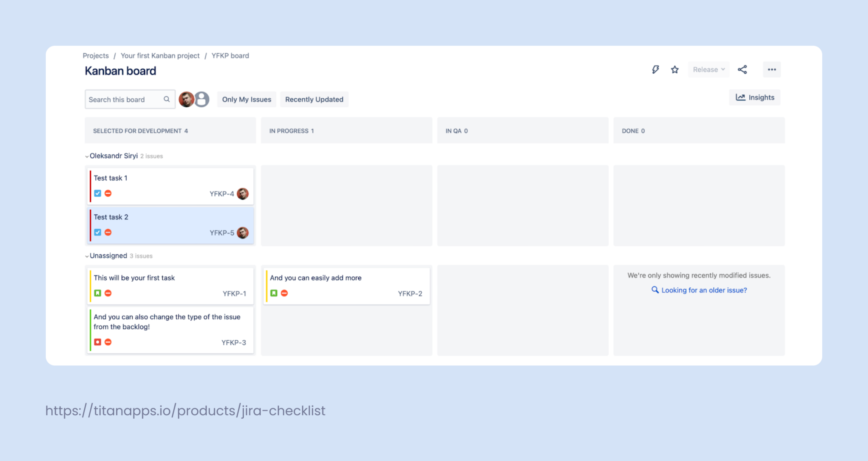
Task: Click the Story type icon on YFKP-1
Action: [97, 293]
